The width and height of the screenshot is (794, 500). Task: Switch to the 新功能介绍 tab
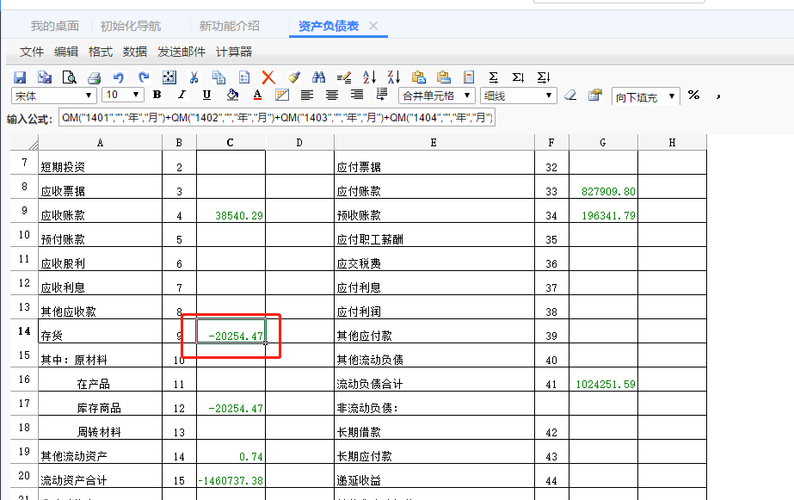point(229,25)
